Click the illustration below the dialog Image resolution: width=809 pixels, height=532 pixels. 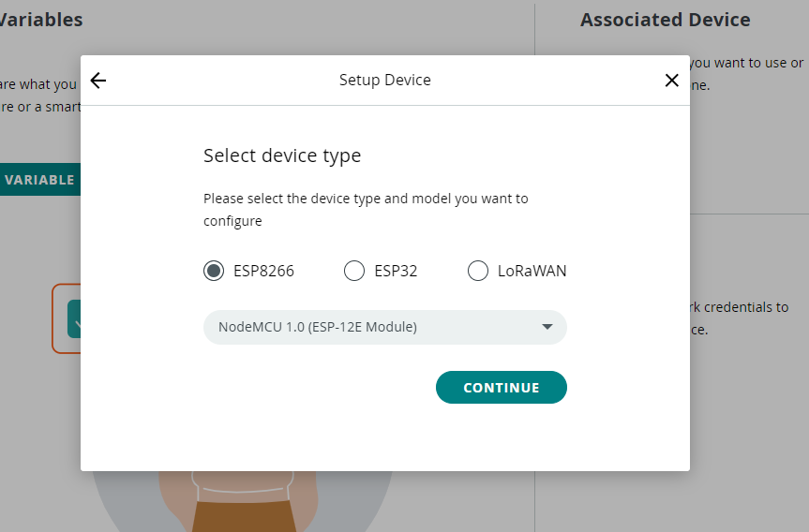pyautogui.click(x=244, y=501)
